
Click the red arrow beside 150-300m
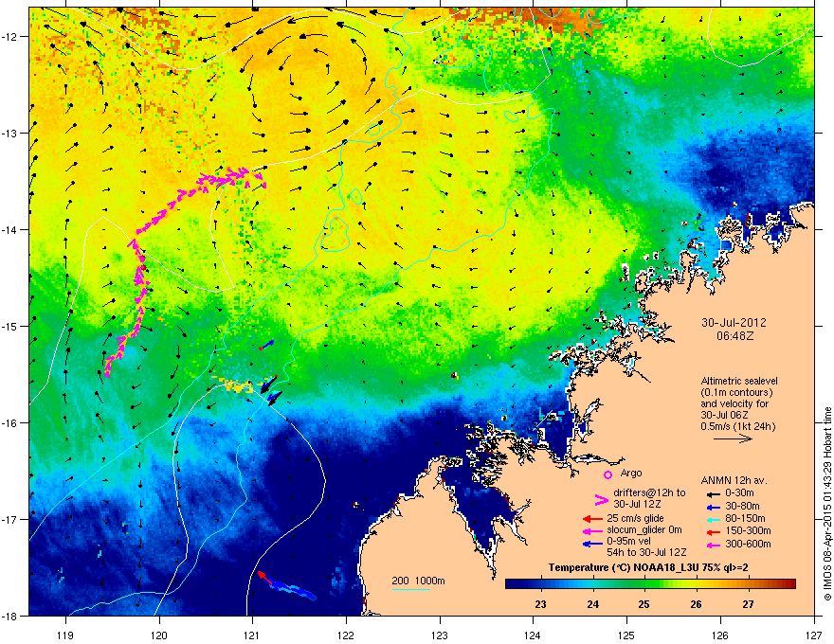(x=712, y=530)
